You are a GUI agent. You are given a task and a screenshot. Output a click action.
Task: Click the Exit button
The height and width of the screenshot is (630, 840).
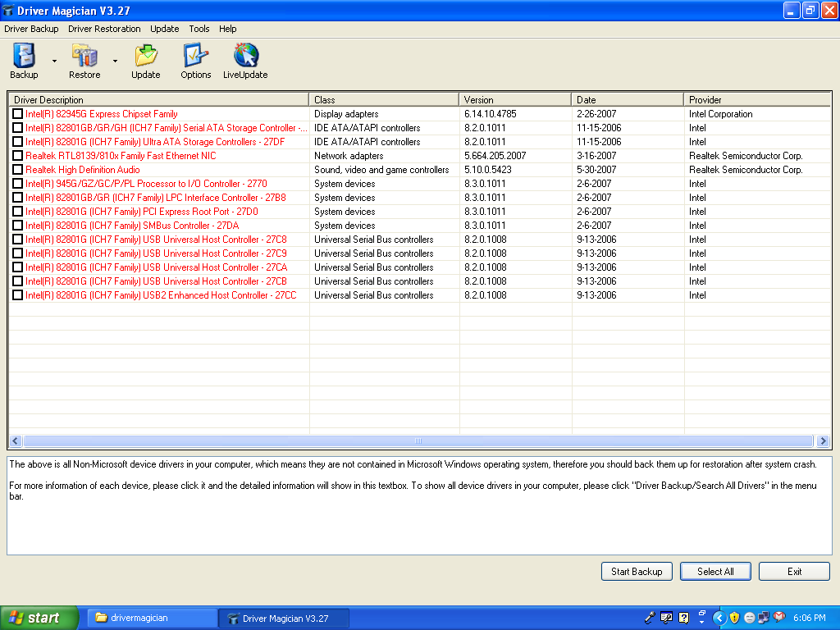tap(794, 571)
